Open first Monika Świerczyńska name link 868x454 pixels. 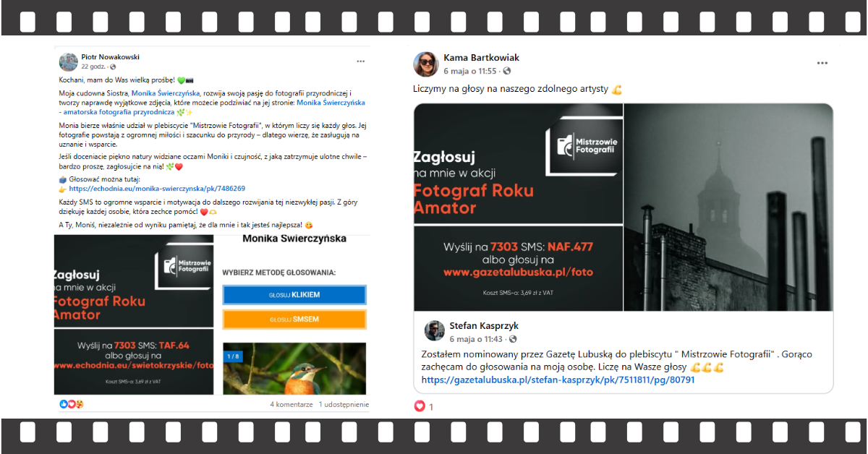coord(165,94)
